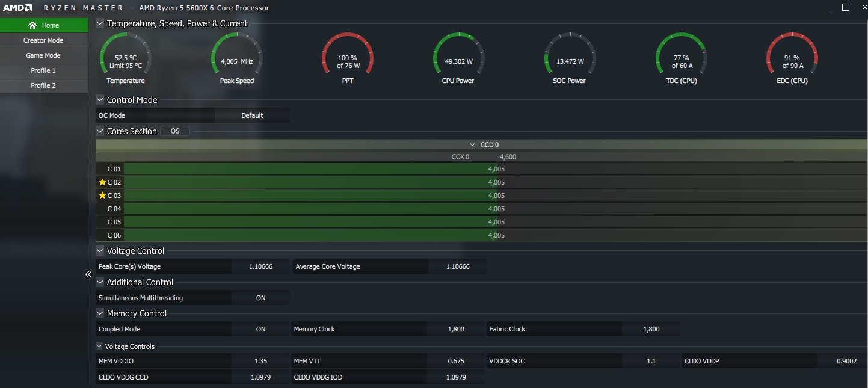
Task: Click the VDDCR SOC value 1.1
Action: 651,361
